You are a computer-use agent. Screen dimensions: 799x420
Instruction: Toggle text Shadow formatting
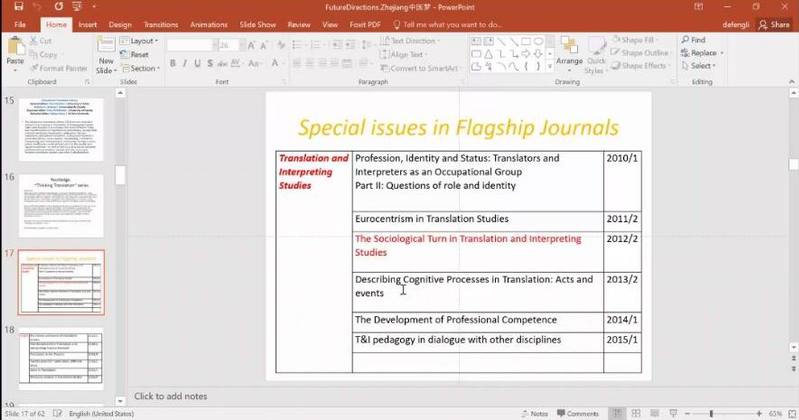(x=210, y=63)
